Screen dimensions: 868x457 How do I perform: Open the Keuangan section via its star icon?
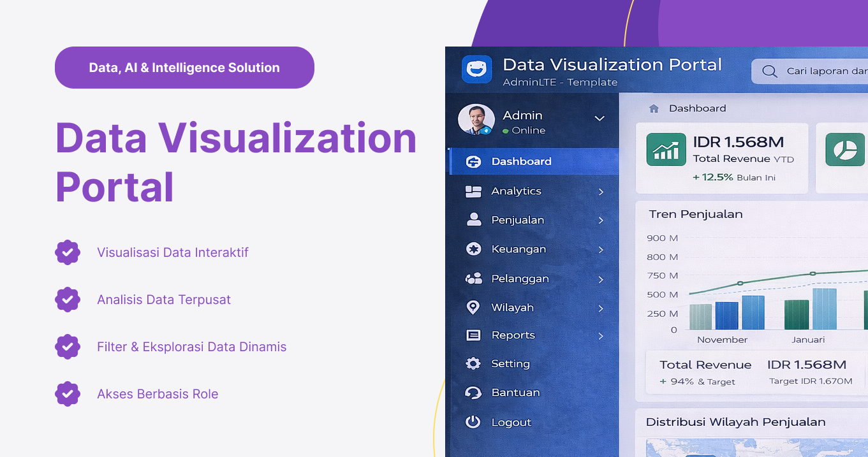point(473,249)
